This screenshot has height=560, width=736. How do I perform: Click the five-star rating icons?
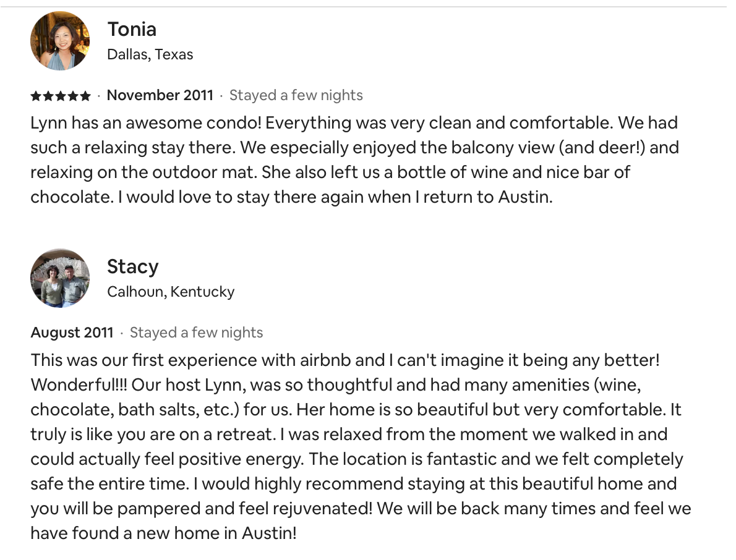coord(61,96)
